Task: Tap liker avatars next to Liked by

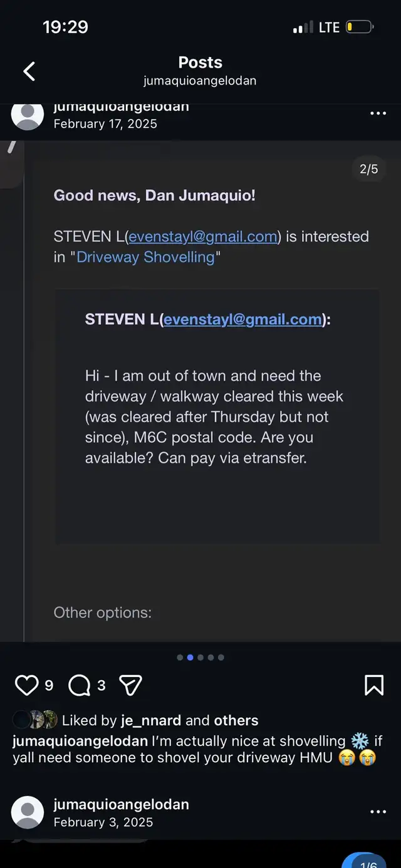Action: tap(35, 720)
